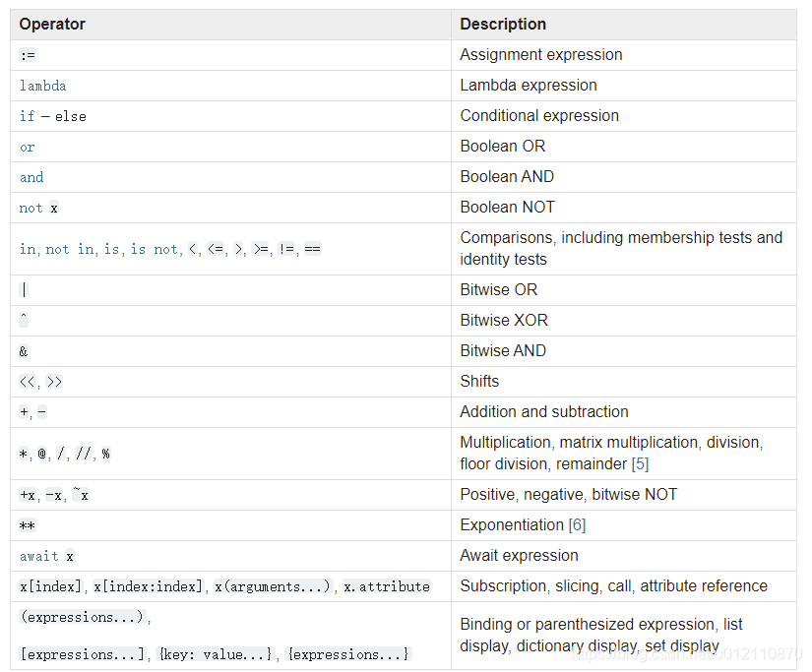812x672 pixels.
Task: Click the 'Bitwise XOR' description cell
Action: pos(504,320)
